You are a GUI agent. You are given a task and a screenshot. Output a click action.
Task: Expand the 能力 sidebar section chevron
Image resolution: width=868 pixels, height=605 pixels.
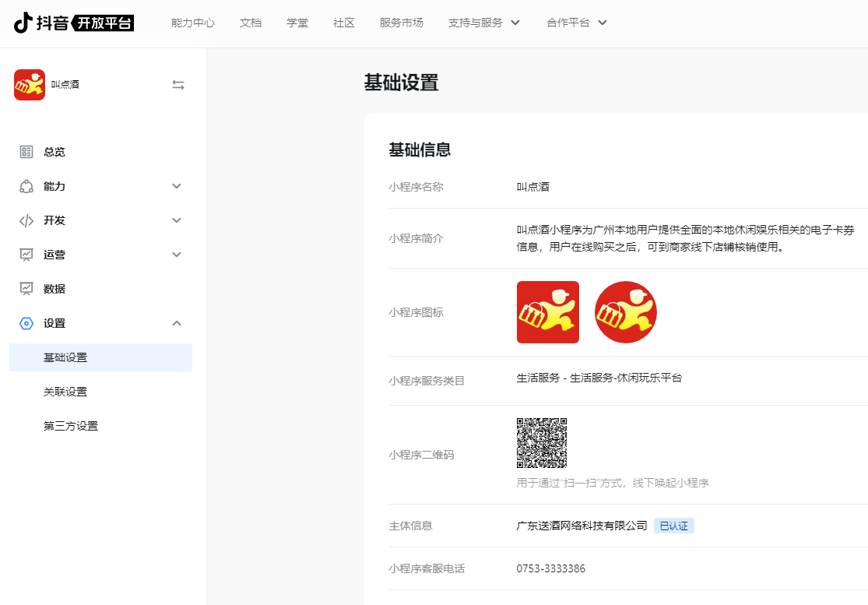click(x=177, y=186)
